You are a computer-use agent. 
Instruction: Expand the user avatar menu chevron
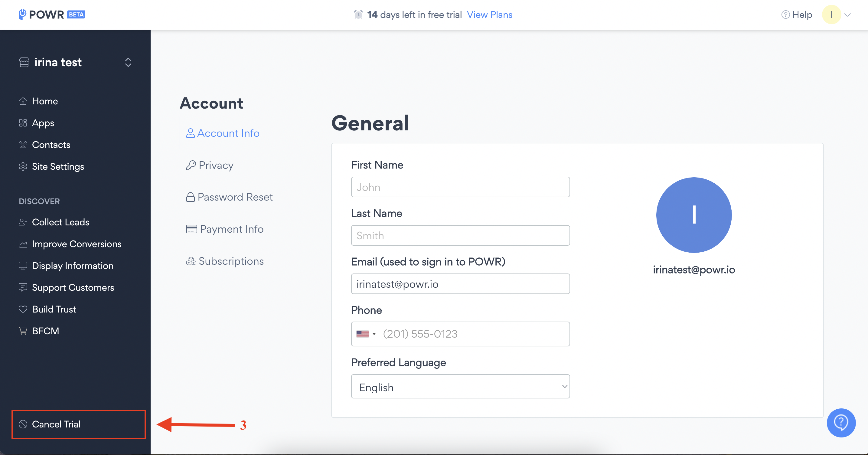pyautogui.click(x=847, y=15)
